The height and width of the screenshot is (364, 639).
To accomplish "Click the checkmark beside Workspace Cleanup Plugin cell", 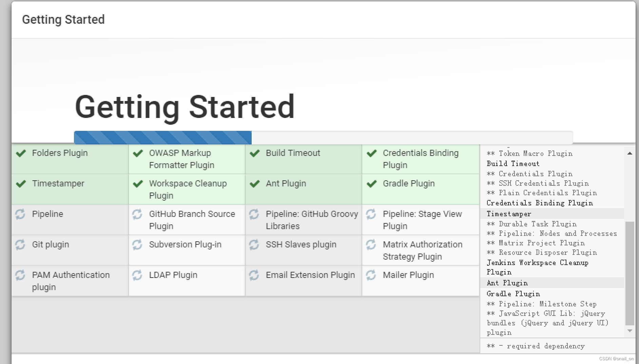I will pos(138,184).
